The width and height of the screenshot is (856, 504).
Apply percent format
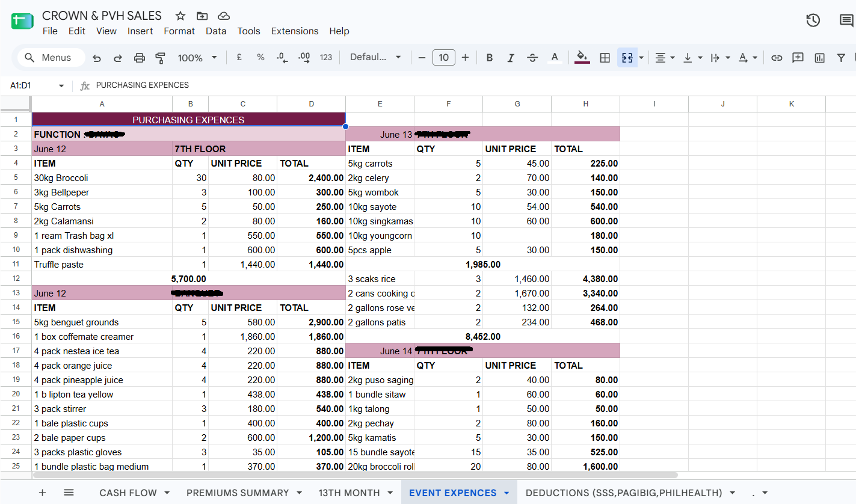260,58
